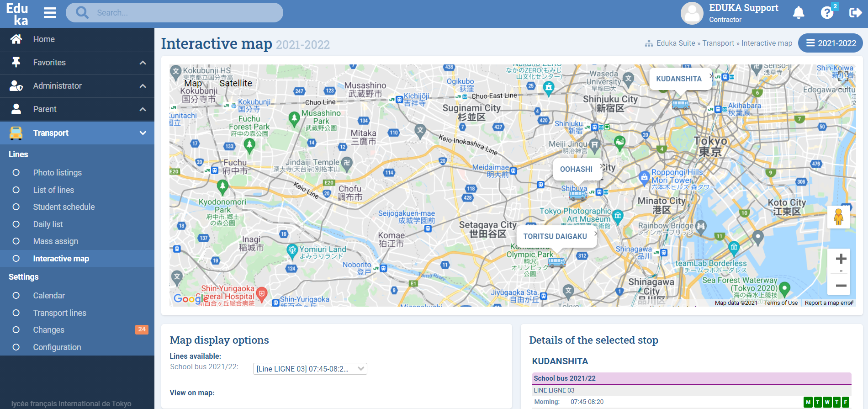Click the Friday green day badge
Screen dimensions: 868x409
(846, 402)
